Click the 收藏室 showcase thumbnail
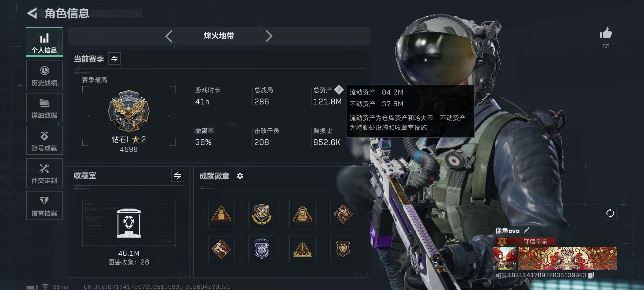This screenshot has width=644, height=290. (x=129, y=223)
